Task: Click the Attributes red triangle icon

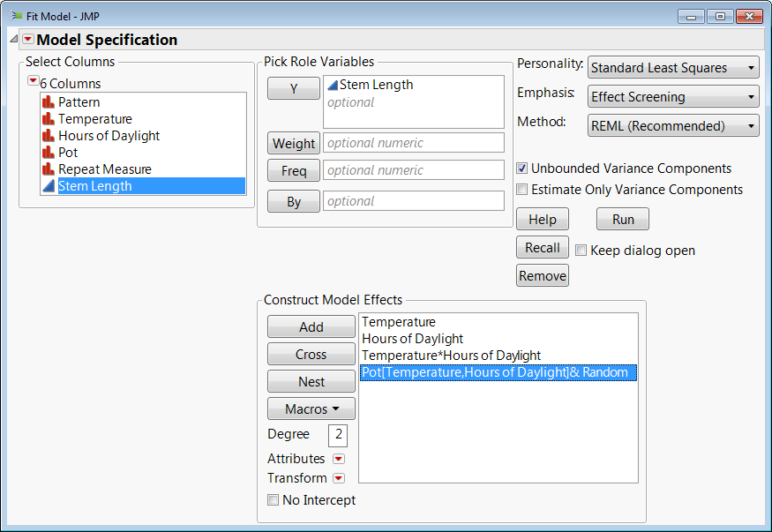Action: click(x=339, y=459)
